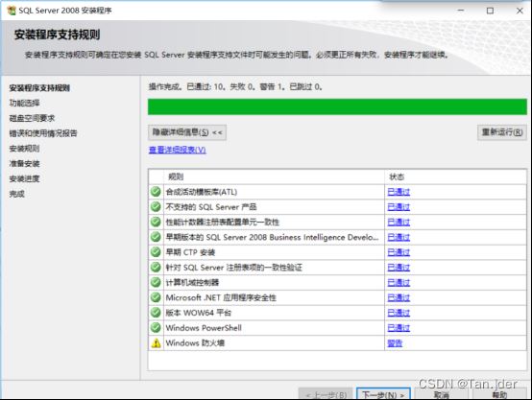
Task: Click the 不支持的 SQL Server 产品 rule text
Action: [x=211, y=207]
